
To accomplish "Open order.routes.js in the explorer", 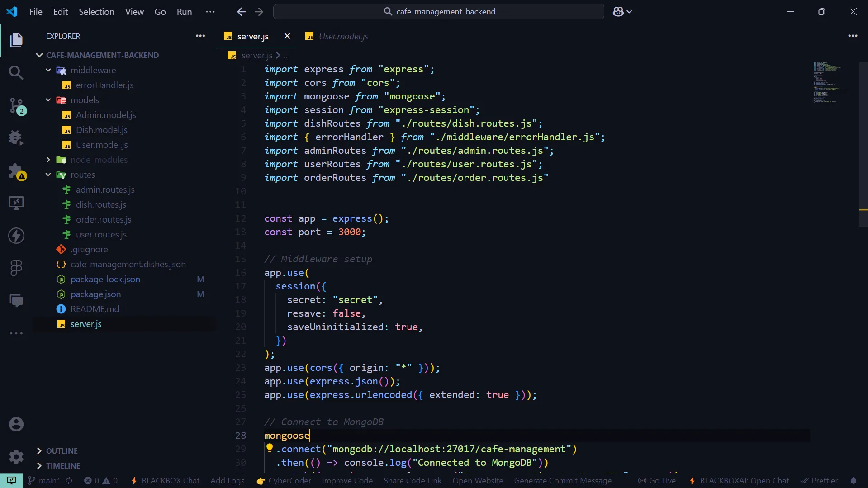I will 104,219.
